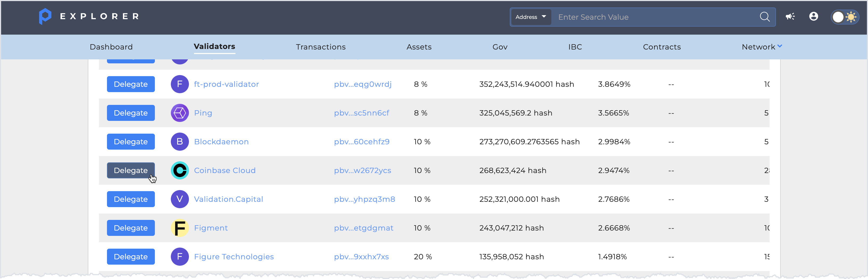Image resolution: width=868 pixels, height=279 pixels.
Task: Delegate to Validation.Capital
Action: click(131, 199)
